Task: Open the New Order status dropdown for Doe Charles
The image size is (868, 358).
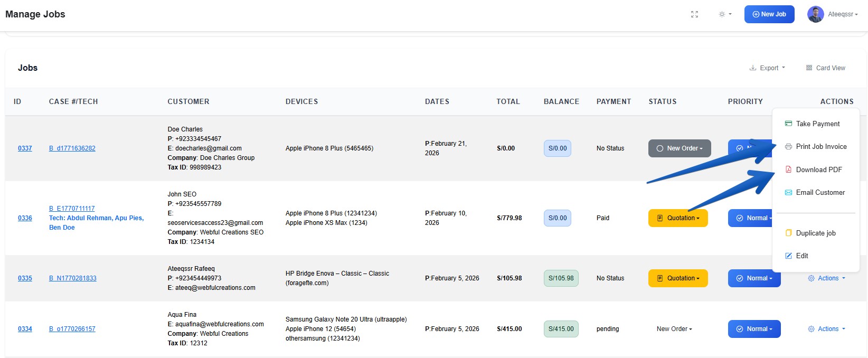Action: [680, 148]
